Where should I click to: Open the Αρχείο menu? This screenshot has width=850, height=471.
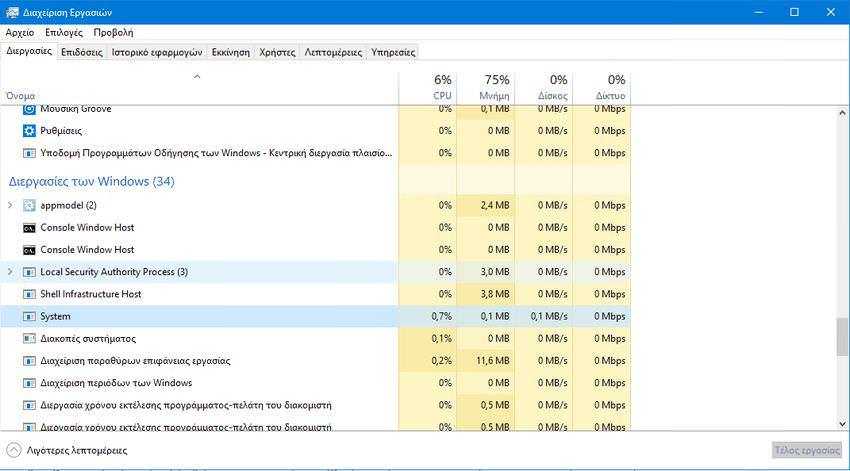click(x=20, y=33)
